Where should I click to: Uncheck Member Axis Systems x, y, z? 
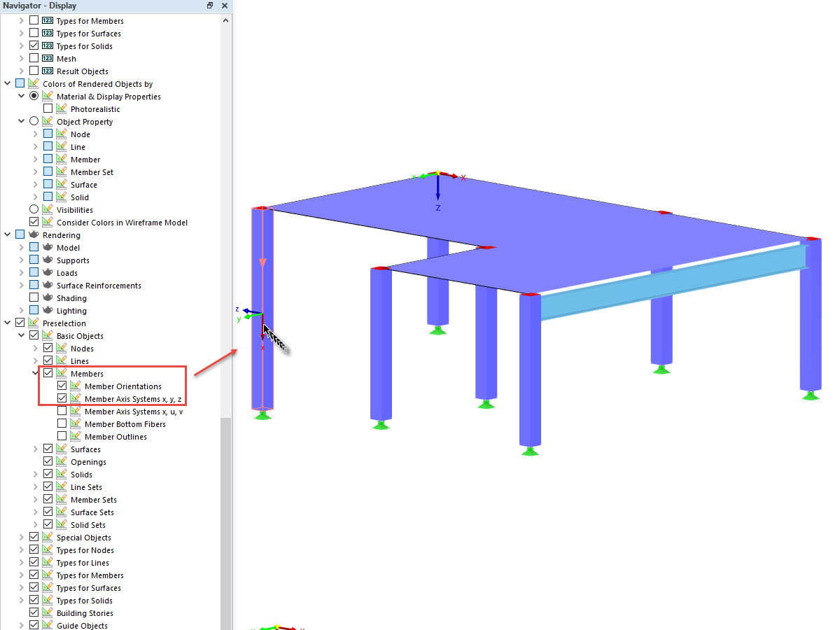click(x=62, y=398)
